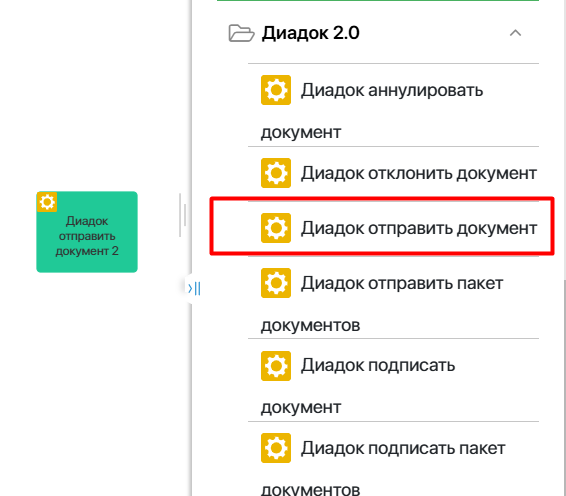Choose Диадок отправить документ in the list
This screenshot has height=496, width=566.
[x=393, y=228]
